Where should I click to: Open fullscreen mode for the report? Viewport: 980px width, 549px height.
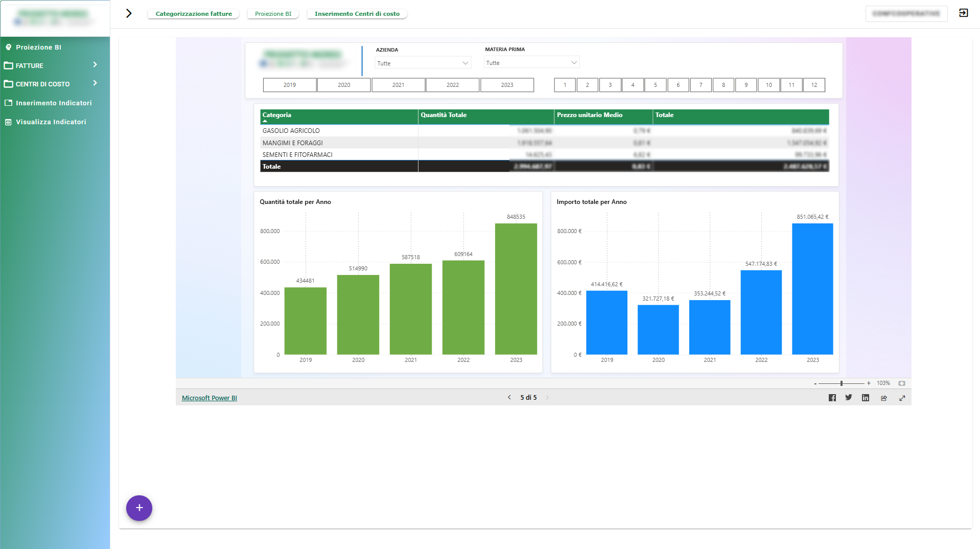(902, 398)
